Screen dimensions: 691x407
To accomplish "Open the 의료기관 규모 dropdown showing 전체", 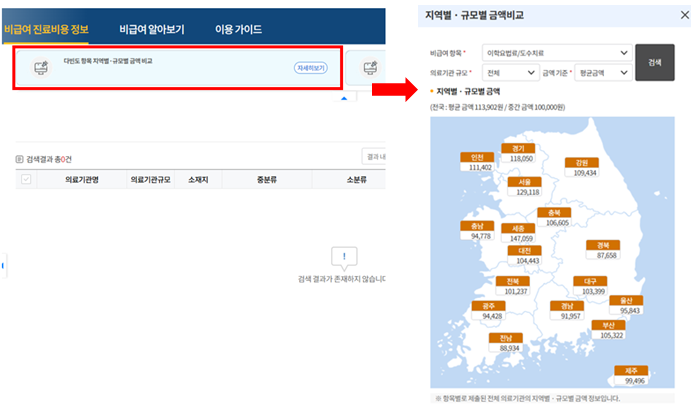I will pos(510,73).
